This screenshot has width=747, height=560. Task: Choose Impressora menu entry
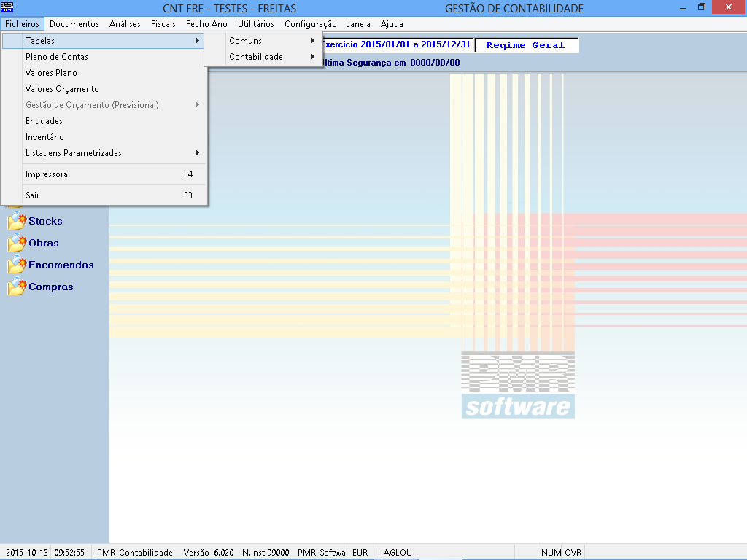click(x=104, y=174)
